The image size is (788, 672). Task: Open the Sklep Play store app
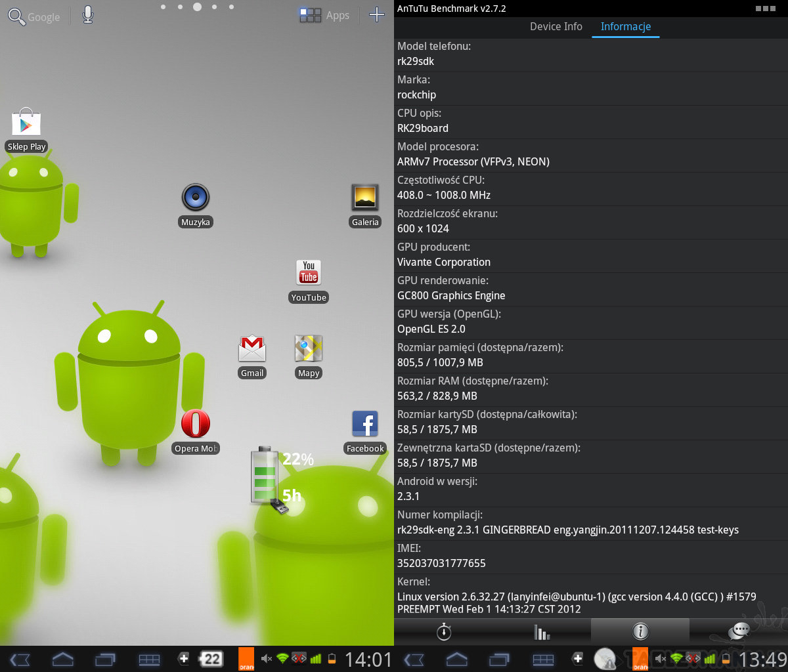[26, 125]
